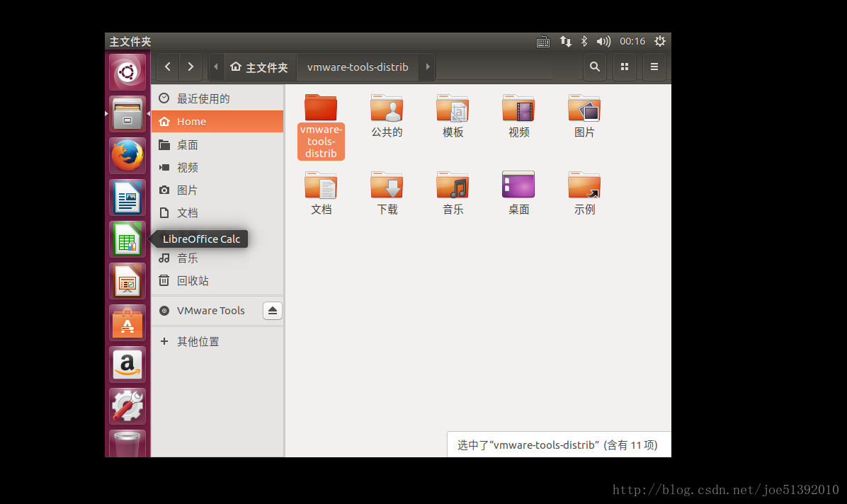Eject the VMware Tools disc
The image size is (847, 504).
pos(272,311)
